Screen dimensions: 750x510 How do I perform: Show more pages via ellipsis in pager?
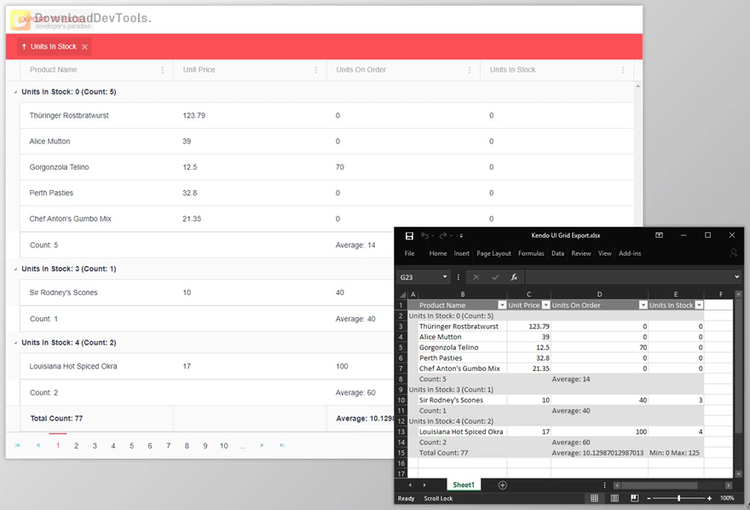tap(242, 446)
